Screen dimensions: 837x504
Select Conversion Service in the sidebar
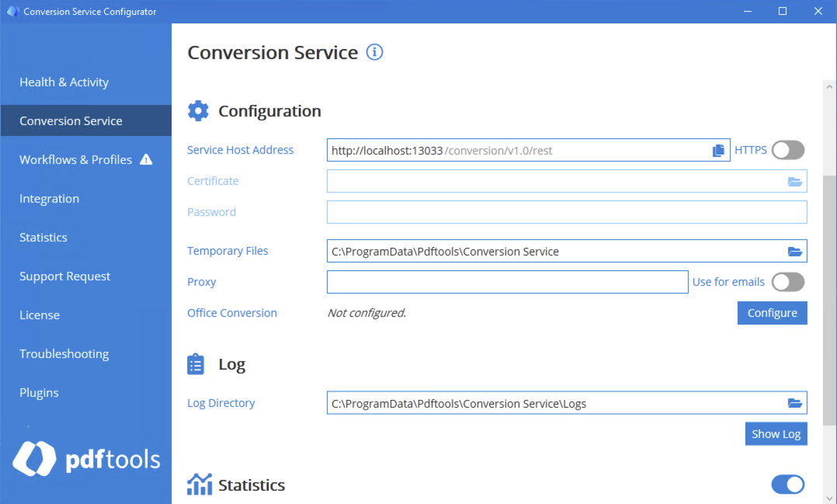[x=86, y=120]
